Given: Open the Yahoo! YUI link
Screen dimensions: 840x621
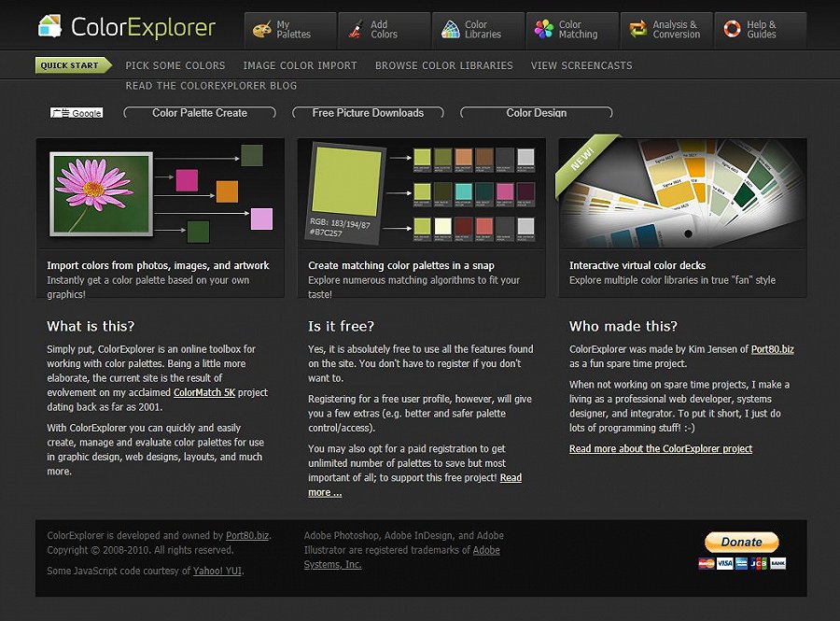Looking at the screenshot, I should (x=217, y=571).
